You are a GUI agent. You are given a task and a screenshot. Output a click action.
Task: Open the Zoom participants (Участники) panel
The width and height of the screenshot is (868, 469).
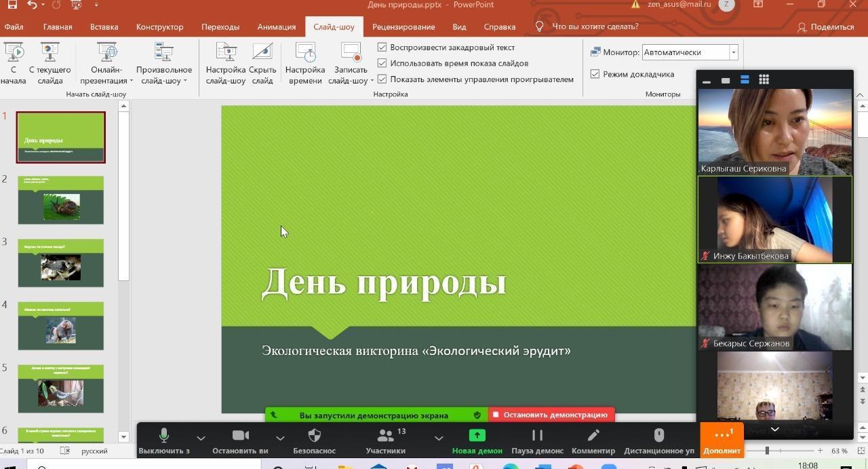coord(386,440)
